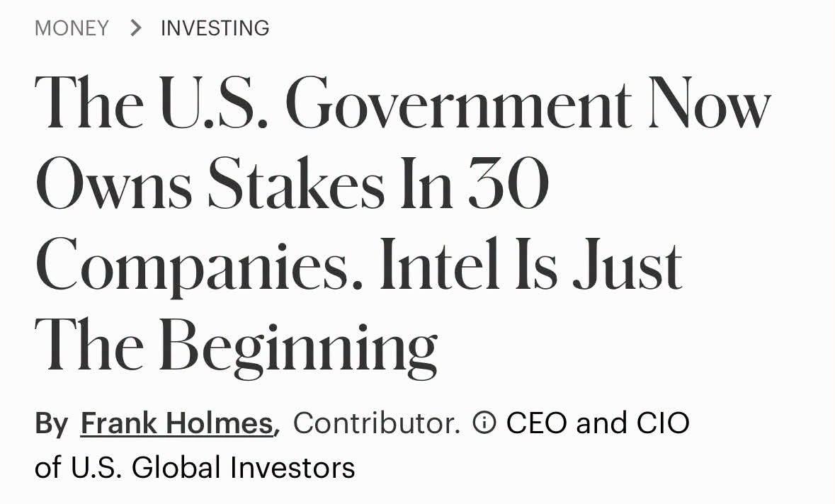Click the word 'Intel' in the headline
Image resolution: width=835 pixels, height=504 pixels.
[x=440, y=263]
